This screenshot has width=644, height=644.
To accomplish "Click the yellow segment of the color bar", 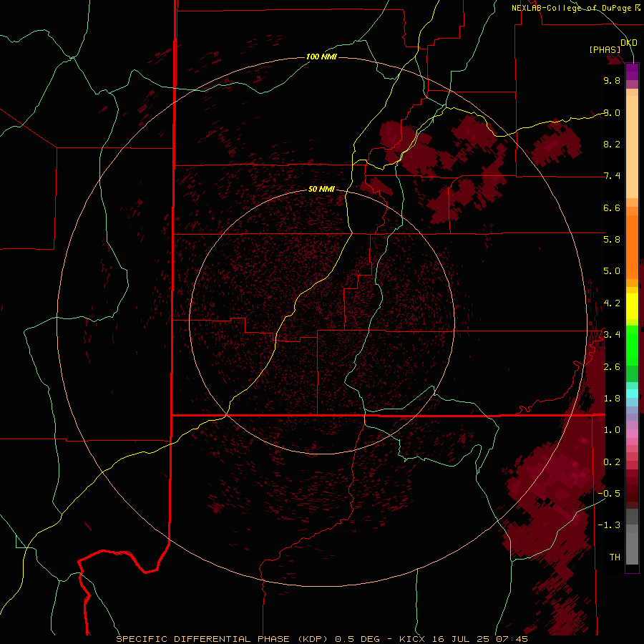I will 632,306.
